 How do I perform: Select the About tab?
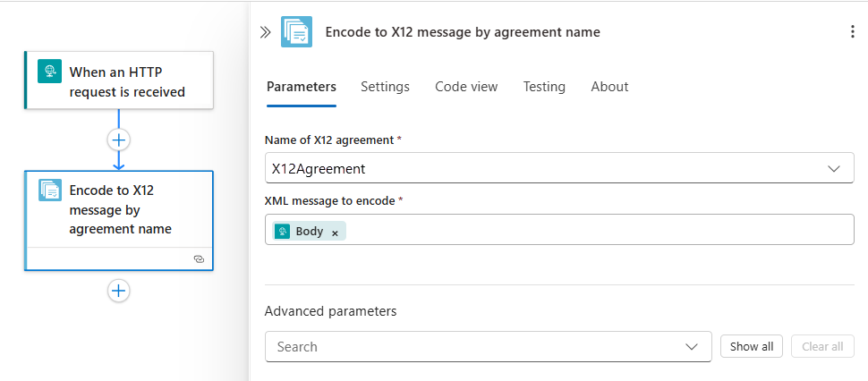(609, 87)
